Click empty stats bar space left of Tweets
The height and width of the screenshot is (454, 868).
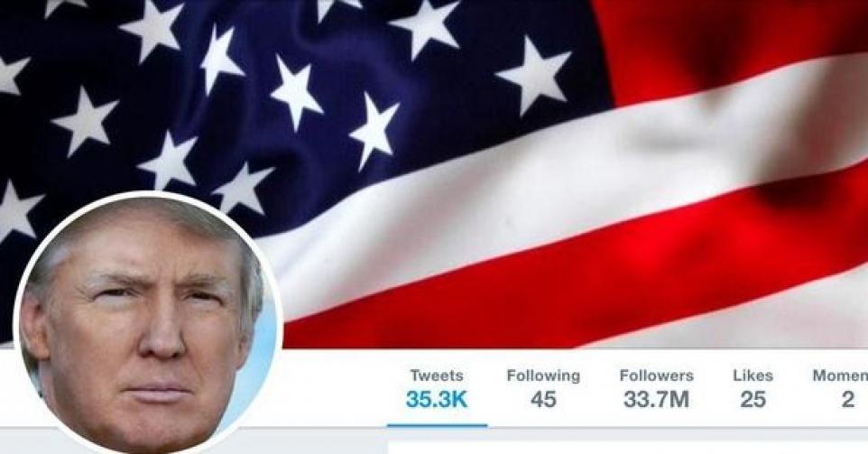coord(337,387)
